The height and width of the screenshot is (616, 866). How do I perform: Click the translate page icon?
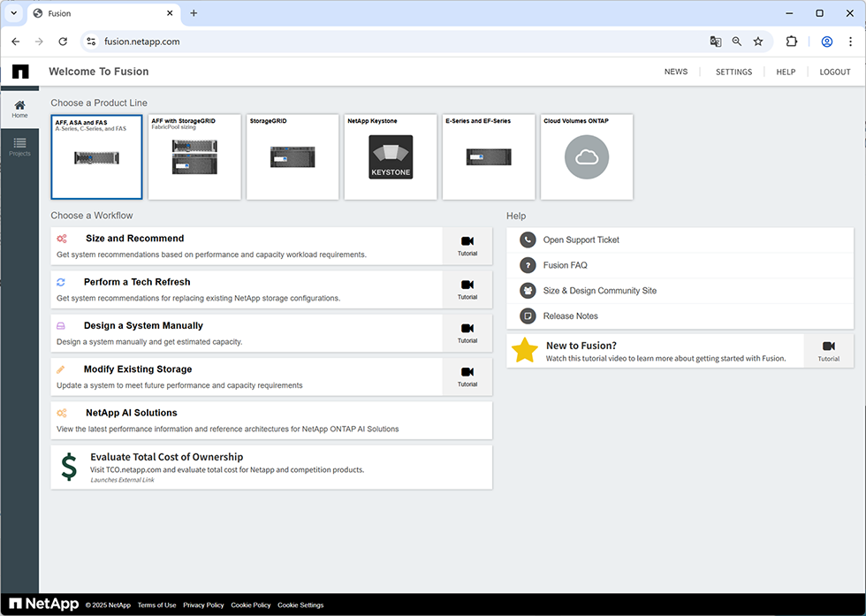coord(716,42)
